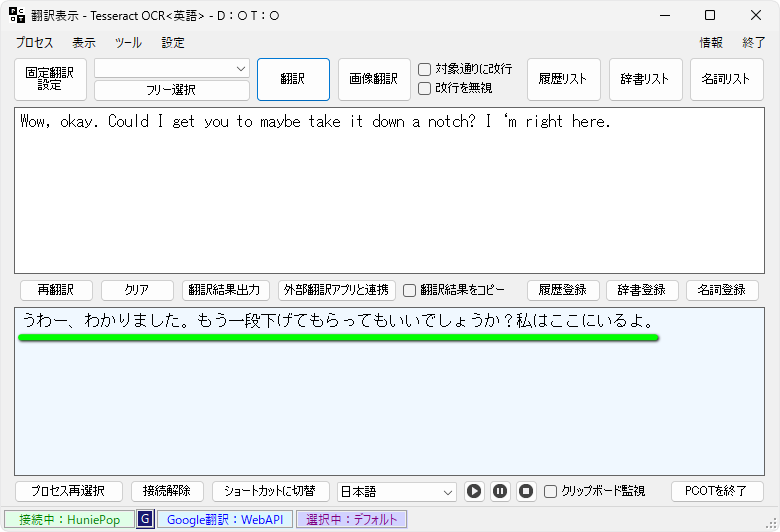This screenshot has height=532, width=780.
Task: Click the PCOT app icon in title bar
Action: click(x=17, y=15)
